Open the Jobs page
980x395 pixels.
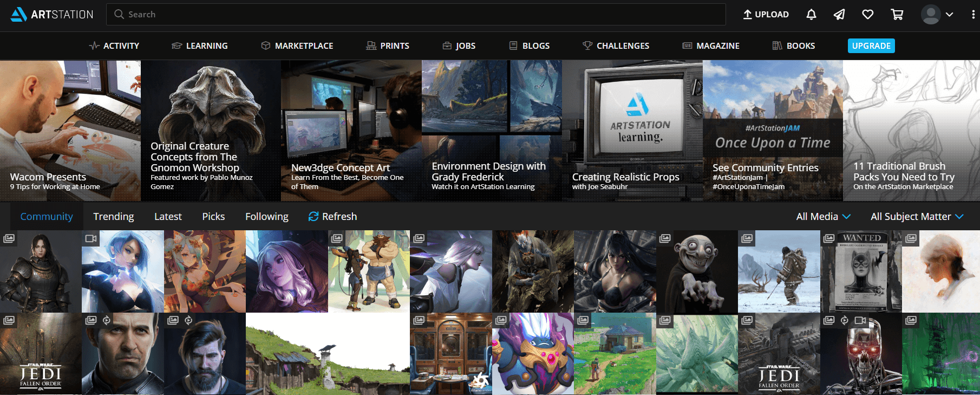(459, 46)
